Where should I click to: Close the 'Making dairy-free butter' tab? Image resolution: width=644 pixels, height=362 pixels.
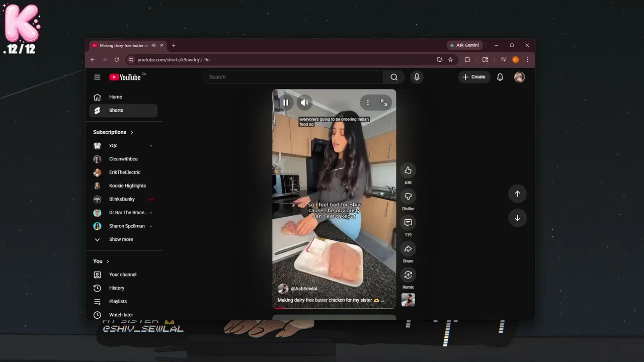click(162, 45)
